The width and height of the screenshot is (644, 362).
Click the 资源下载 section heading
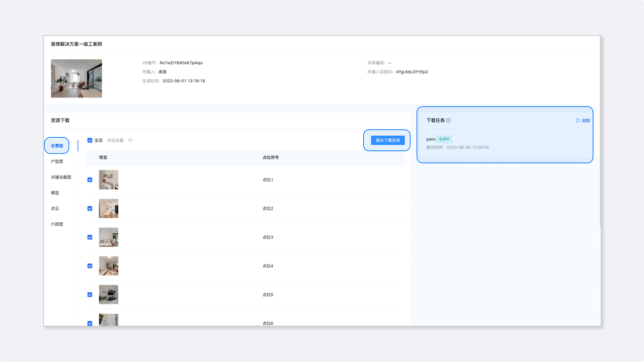(60, 121)
